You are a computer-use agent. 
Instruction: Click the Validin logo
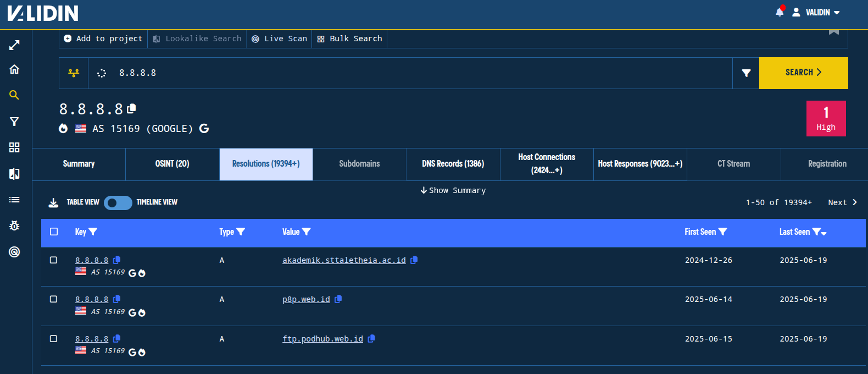click(43, 13)
